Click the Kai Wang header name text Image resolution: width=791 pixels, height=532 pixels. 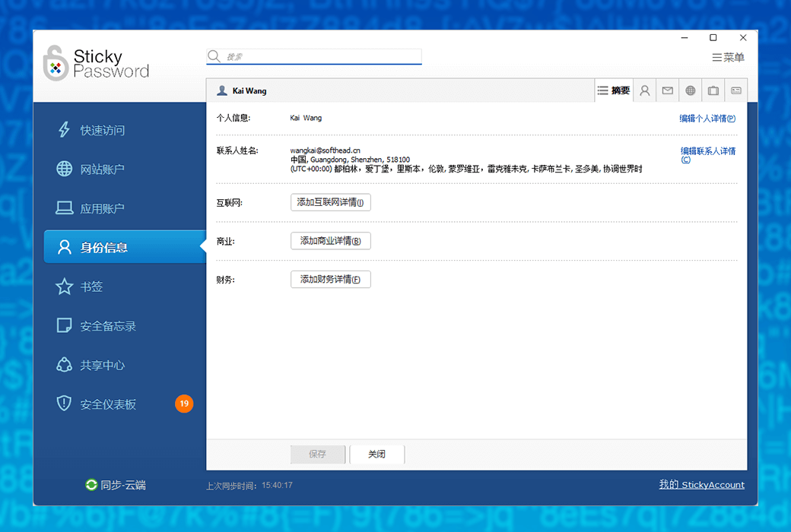pos(249,90)
